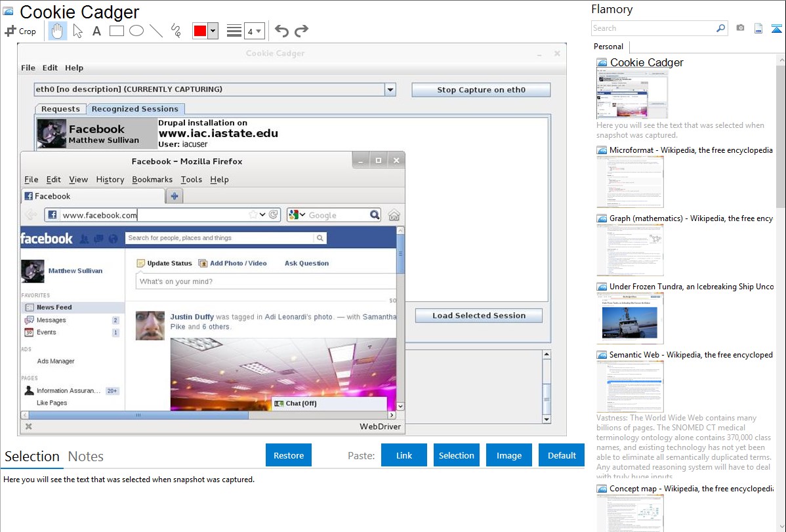Viewport: 786px width, 532px height.
Task: Click the Firefox URL history dropdown arrow
Action: [x=262, y=215]
